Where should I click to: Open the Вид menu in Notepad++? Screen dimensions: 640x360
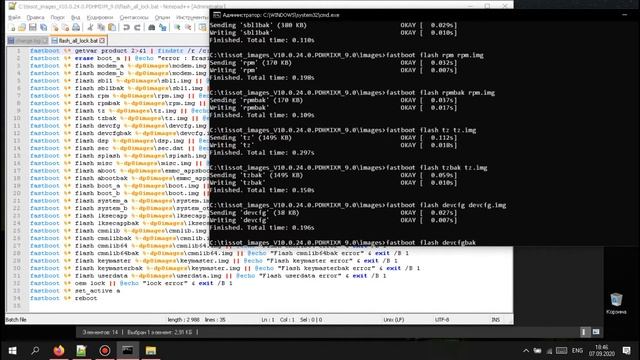(x=76, y=18)
